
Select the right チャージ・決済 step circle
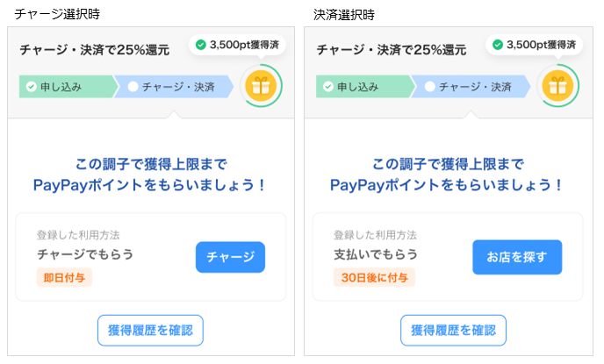[x=430, y=87]
